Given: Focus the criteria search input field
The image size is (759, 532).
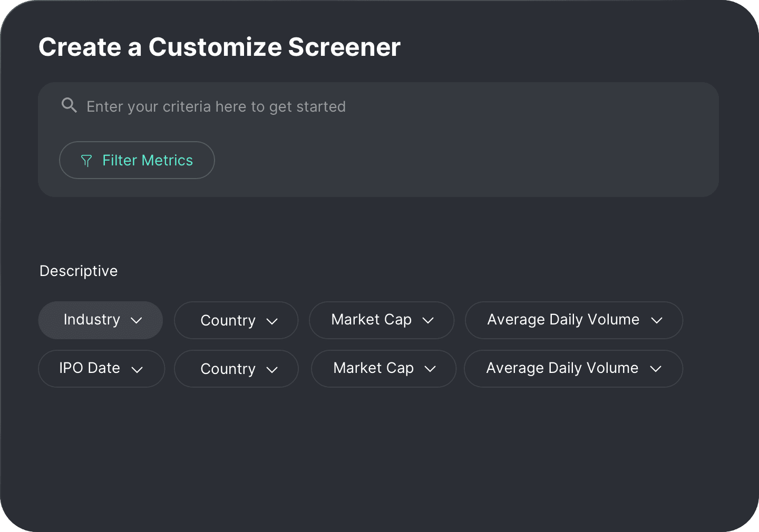Looking at the screenshot, I should 369,106.
